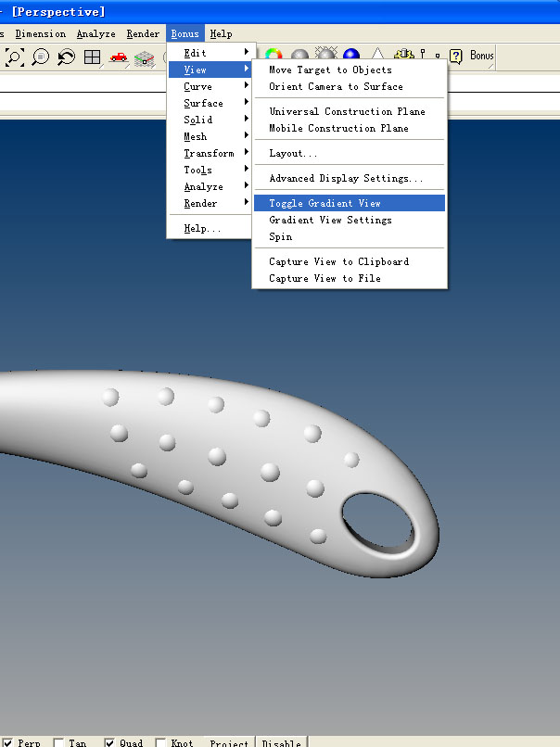Select Universal Construction Plane

[x=350, y=111]
